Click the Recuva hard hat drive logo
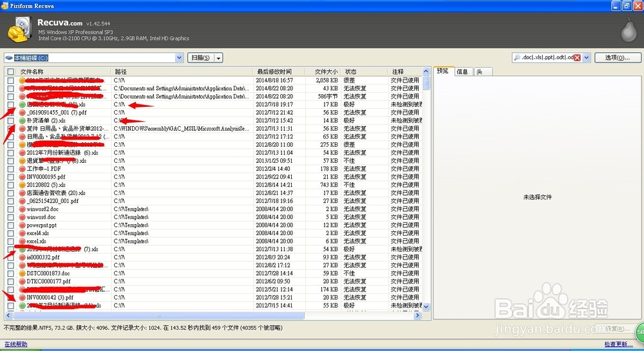 (x=20, y=29)
